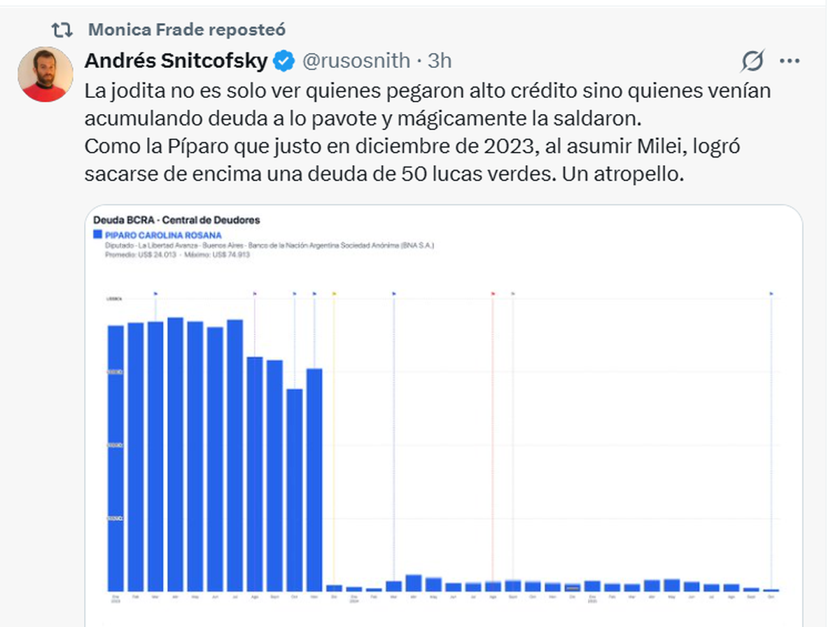Click the repost arrows icon above the tweet
840x627 pixels.
point(62,30)
